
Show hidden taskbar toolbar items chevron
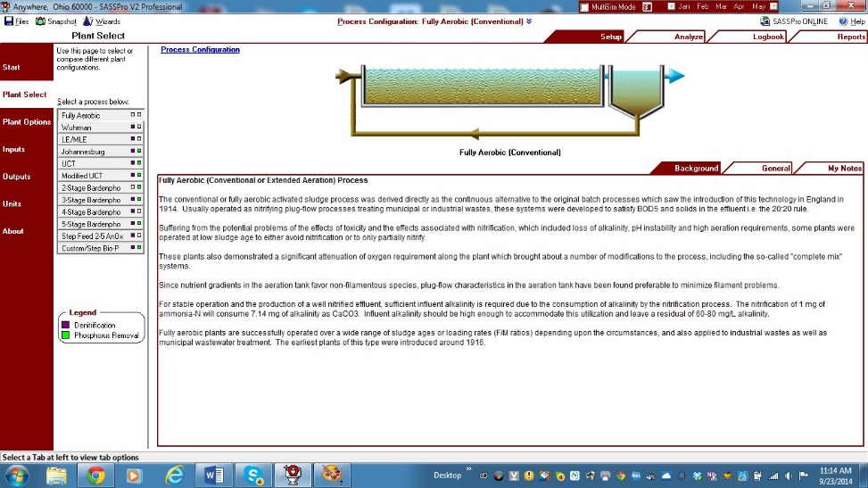point(470,476)
